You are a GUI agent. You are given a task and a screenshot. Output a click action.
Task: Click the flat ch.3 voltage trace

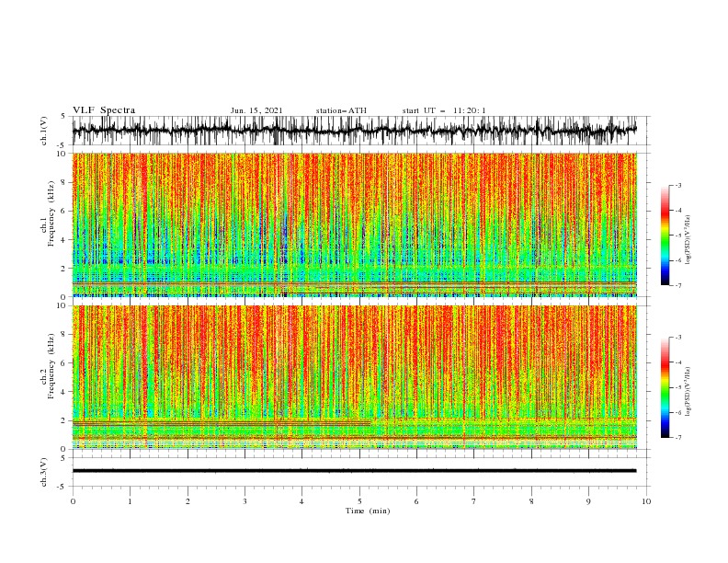[355, 471]
